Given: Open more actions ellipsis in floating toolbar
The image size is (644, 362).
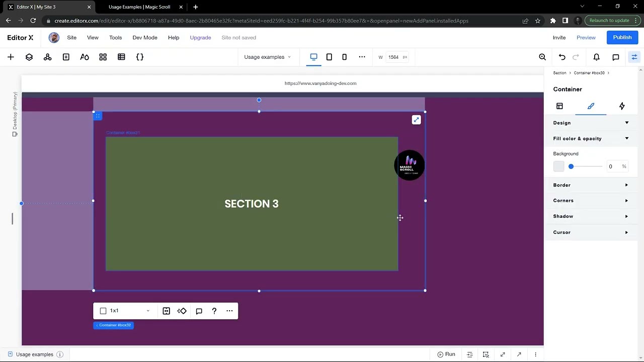Looking at the screenshot, I should [x=229, y=311].
